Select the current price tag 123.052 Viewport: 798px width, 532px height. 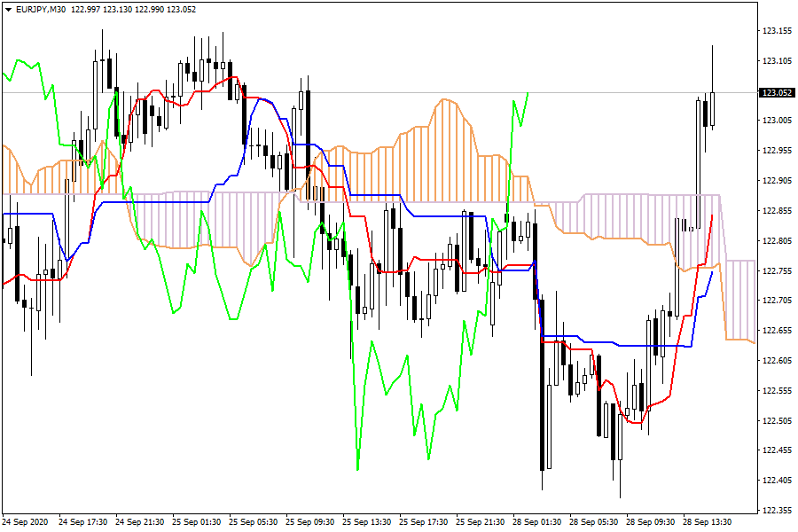[x=777, y=93]
